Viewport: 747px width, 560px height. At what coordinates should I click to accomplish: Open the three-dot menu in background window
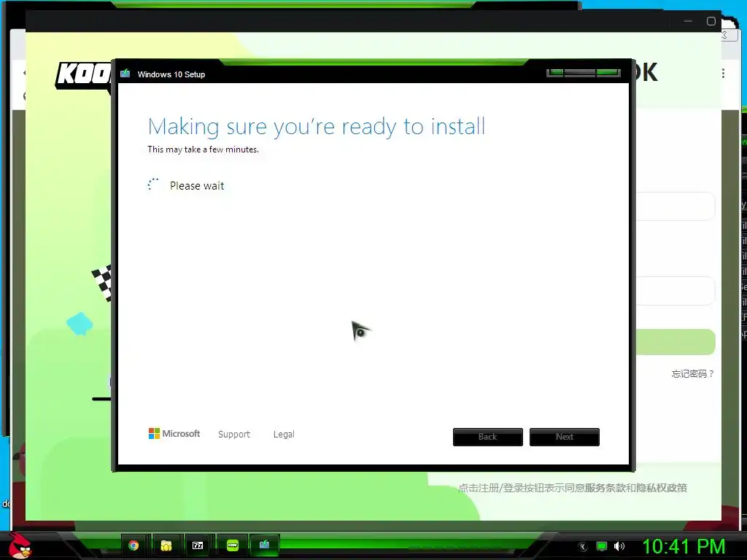[x=723, y=74]
